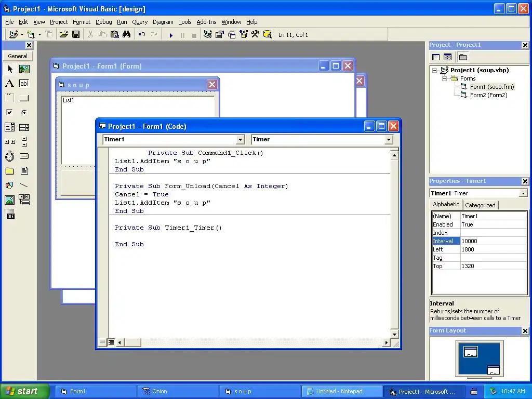532x399 pixels.
Task: Click the Windows start button
Action: (x=24, y=391)
